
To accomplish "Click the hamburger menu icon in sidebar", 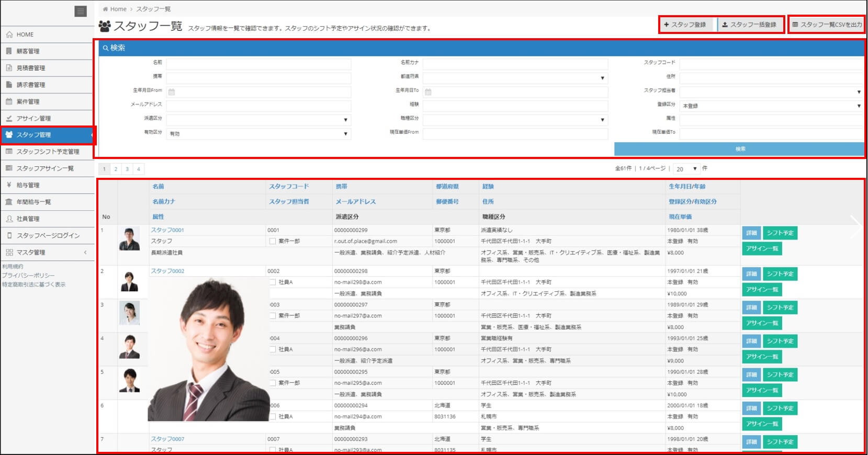I will coord(81,12).
